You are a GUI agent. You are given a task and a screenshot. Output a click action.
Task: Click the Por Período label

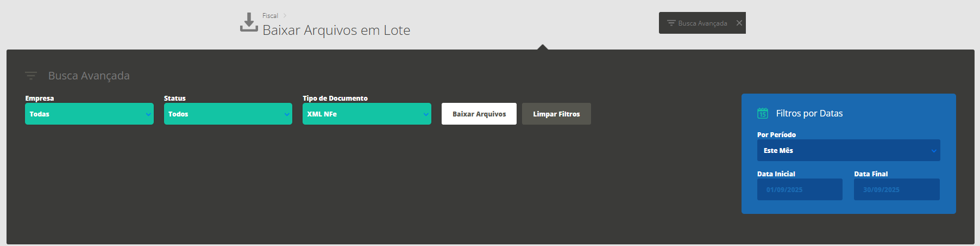click(776, 135)
